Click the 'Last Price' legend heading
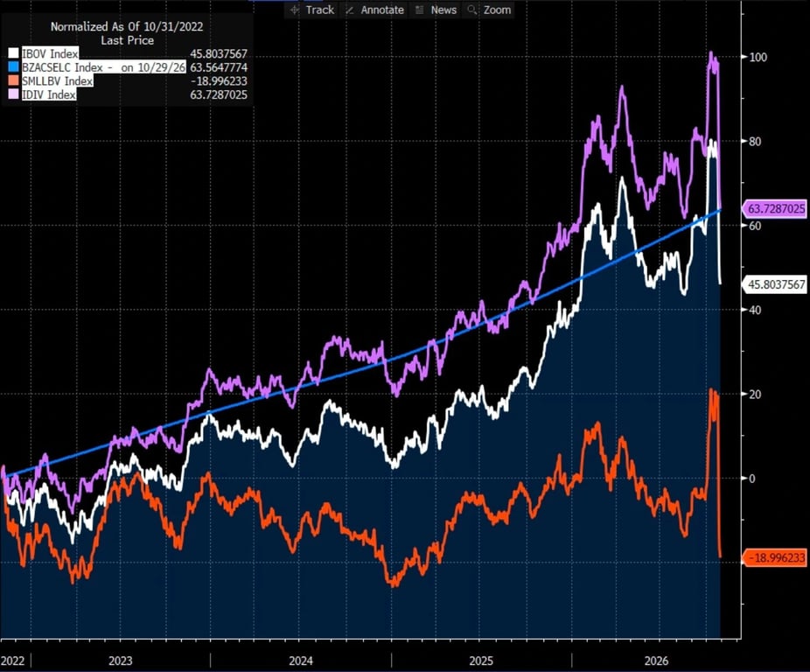 [127, 40]
